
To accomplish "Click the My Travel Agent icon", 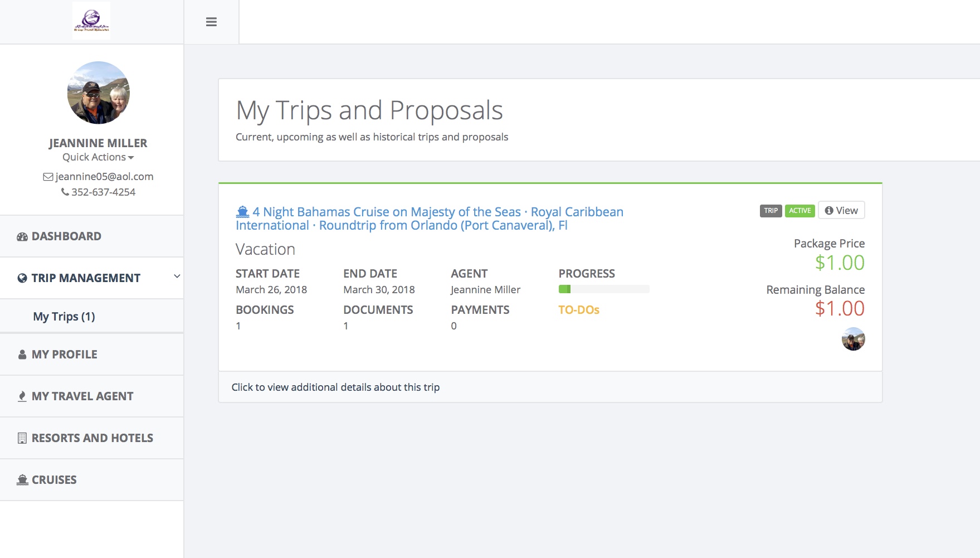I will tap(22, 396).
